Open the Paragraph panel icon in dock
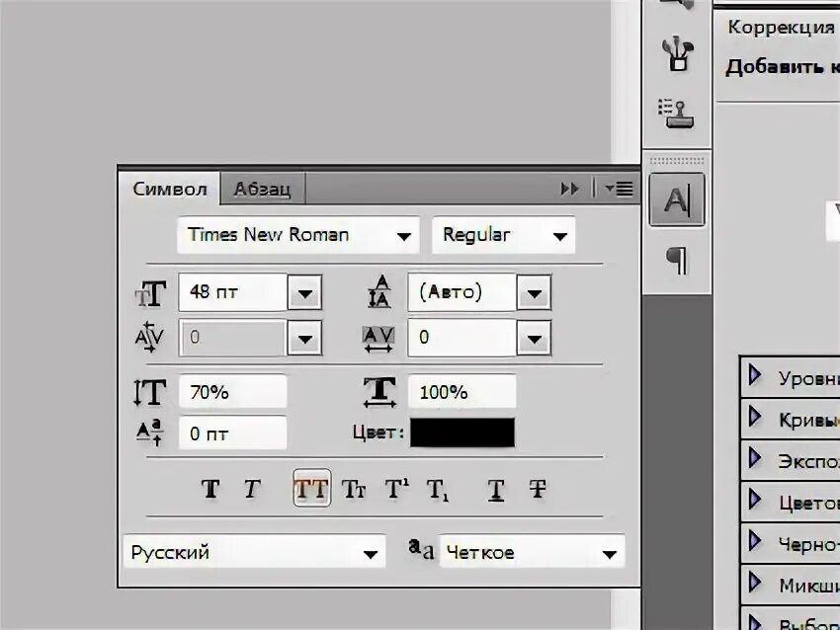The width and height of the screenshot is (840, 630). coord(677,261)
